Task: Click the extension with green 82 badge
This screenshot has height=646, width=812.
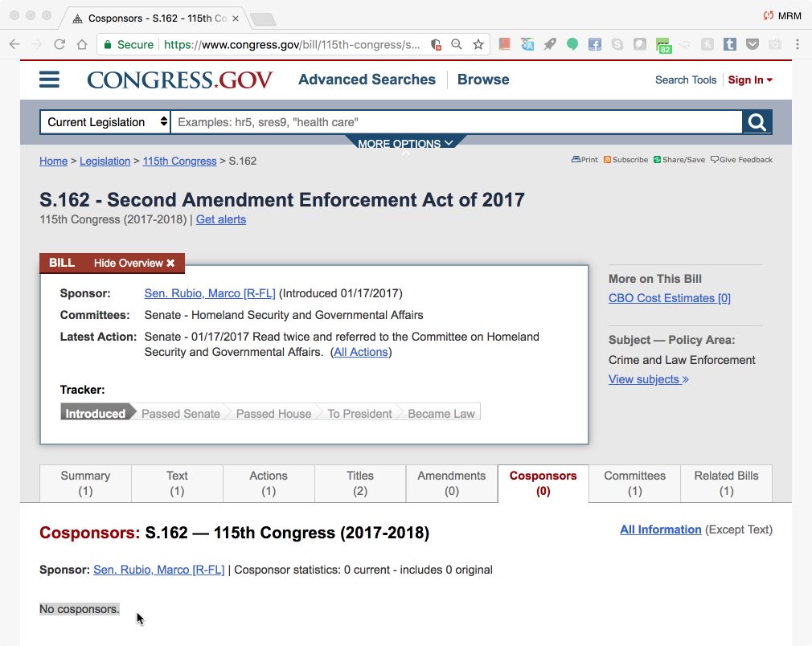Action: coord(662,46)
